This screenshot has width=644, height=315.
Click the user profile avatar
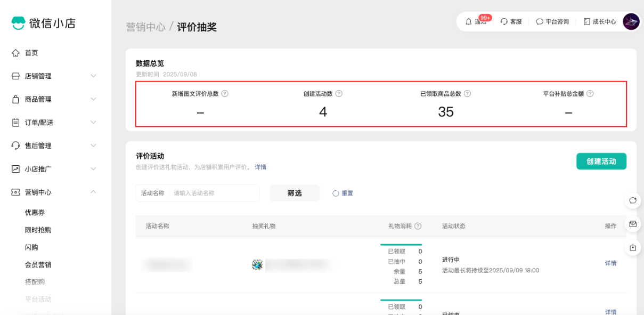point(631,22)
